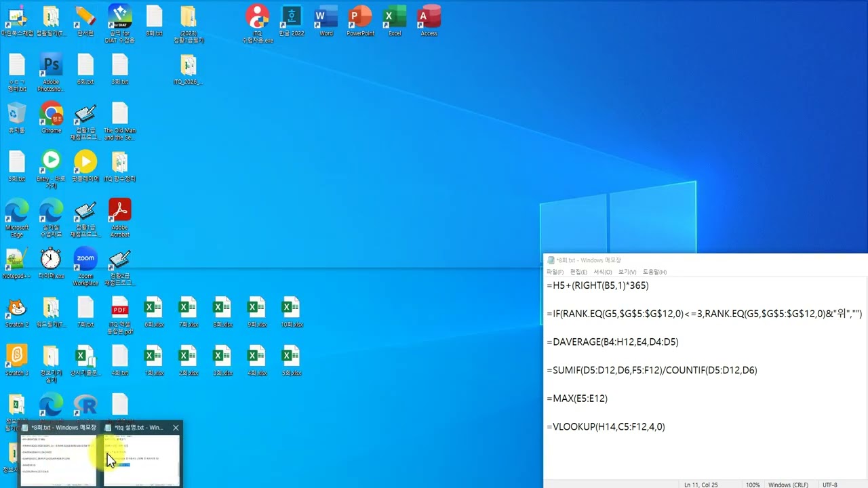Select the 팟플레이어 desktop icon

[85, 165]
